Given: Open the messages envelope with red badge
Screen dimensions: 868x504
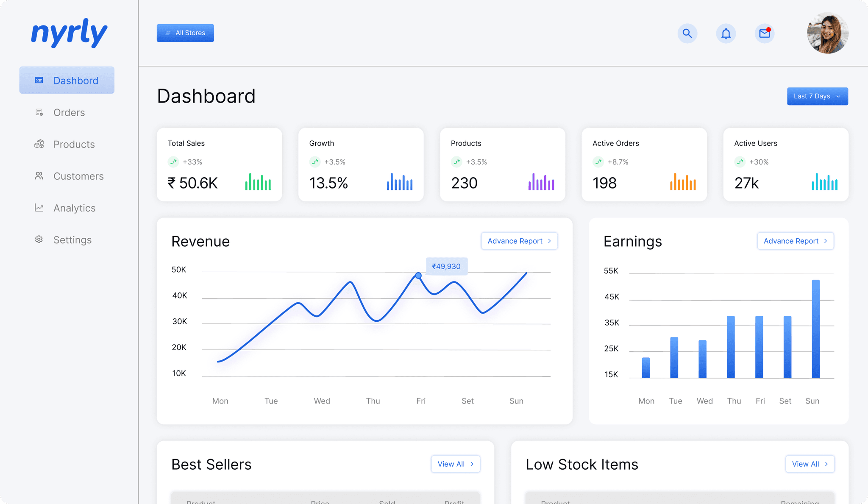Looking at the screenshot, I should pyautogui.click(x=764, y=33).
